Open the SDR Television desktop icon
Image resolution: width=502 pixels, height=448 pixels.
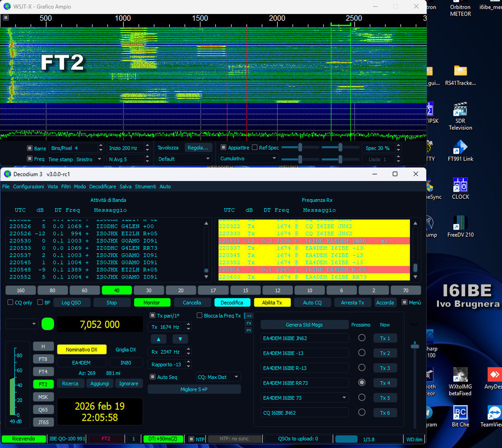click(x=460, y=111)
